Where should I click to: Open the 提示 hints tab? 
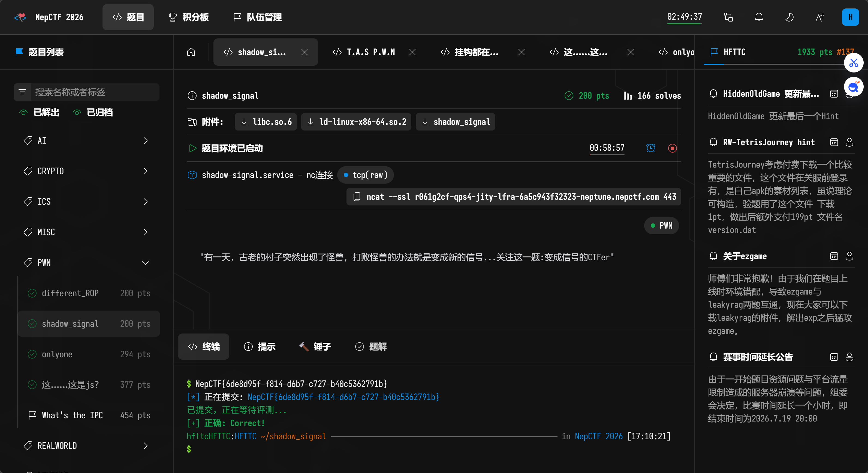click(x=260, y=346)
